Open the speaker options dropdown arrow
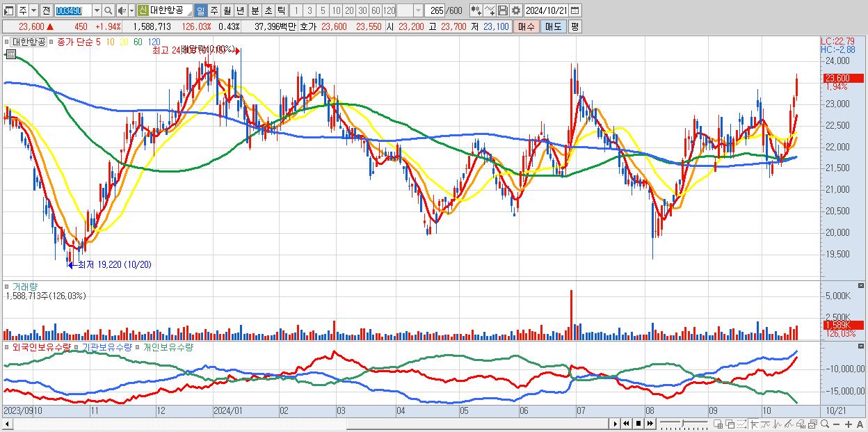The image size is (868, 432). point(131,10)
